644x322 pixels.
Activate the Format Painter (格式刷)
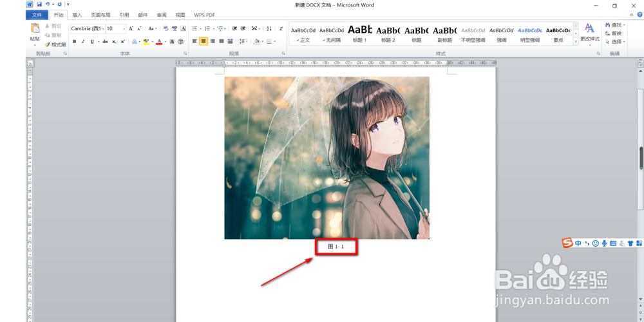click(55, 44)
